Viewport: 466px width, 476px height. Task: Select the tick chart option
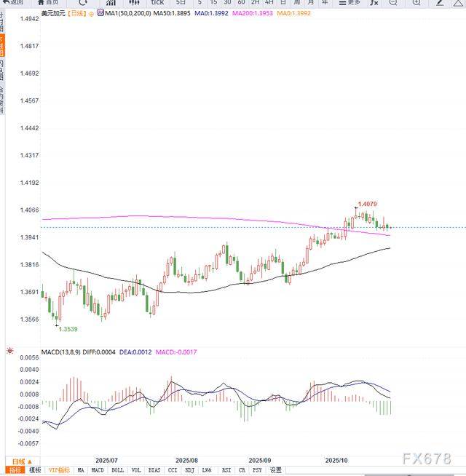[157, 2]
